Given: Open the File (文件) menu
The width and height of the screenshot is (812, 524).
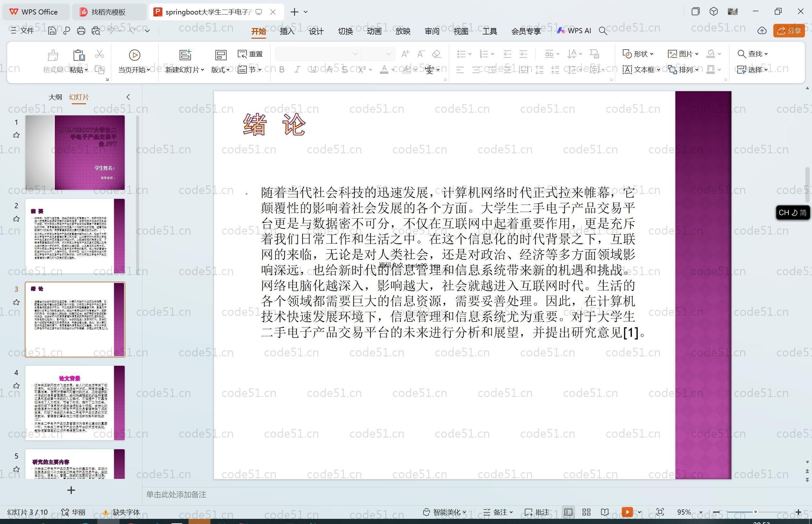Looking at the screenshot, I should pos(23,31).
